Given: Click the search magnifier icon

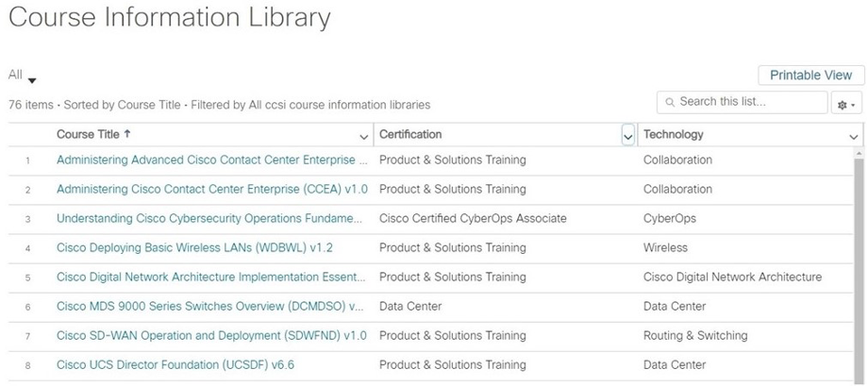Looking at the screenshot, I should click(670, 103).
